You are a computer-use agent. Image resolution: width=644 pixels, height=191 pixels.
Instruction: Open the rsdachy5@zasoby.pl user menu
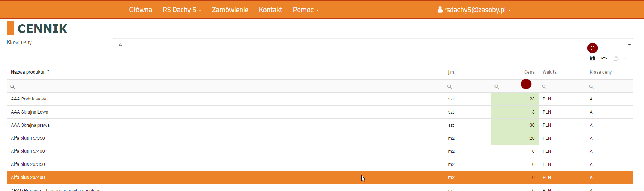click(474, 10)
